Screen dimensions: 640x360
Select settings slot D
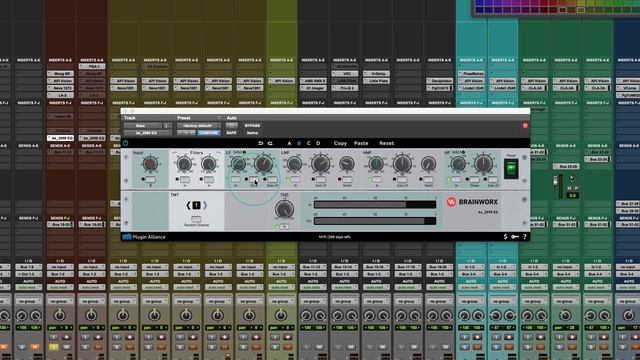coord(318,143)
